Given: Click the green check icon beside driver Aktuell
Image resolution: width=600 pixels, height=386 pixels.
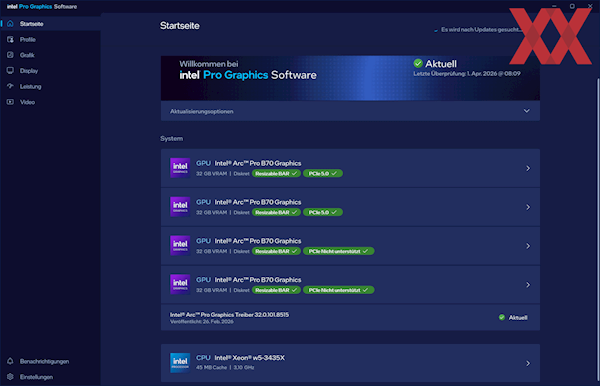Looking at the screenshot, I should 502,317.
